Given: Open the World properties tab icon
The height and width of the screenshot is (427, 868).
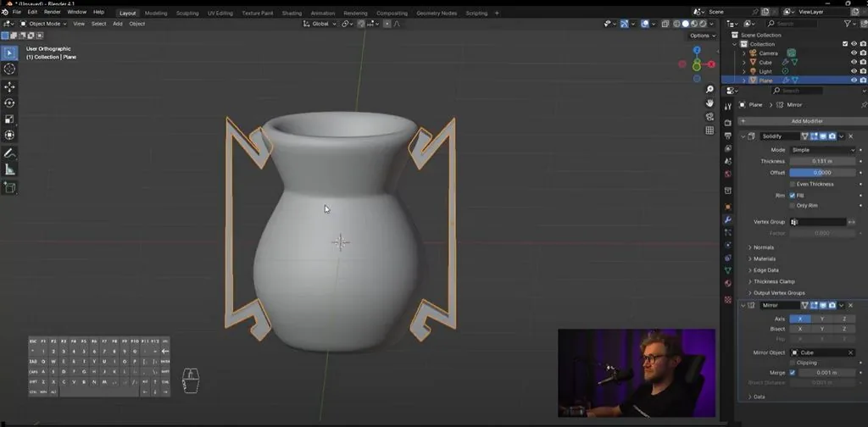Looking at the screenshot, I should coord(728,174).
